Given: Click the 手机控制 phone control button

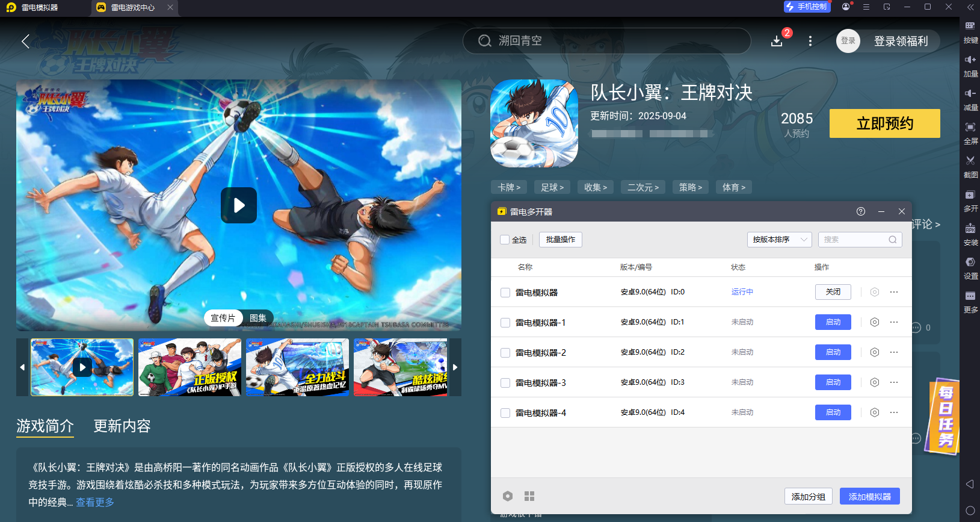Looking at the screenshot, I should click(x=807, y=7).
